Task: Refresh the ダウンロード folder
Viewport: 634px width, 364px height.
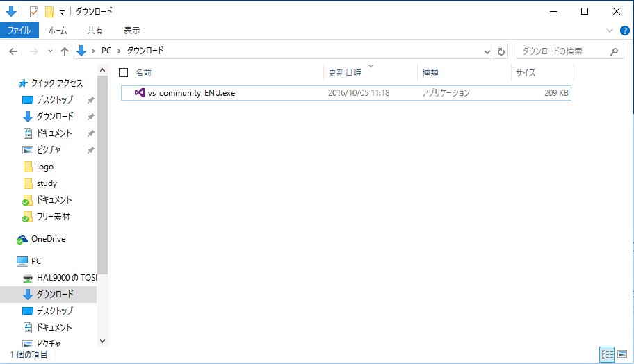Action: tap(501, 51)
